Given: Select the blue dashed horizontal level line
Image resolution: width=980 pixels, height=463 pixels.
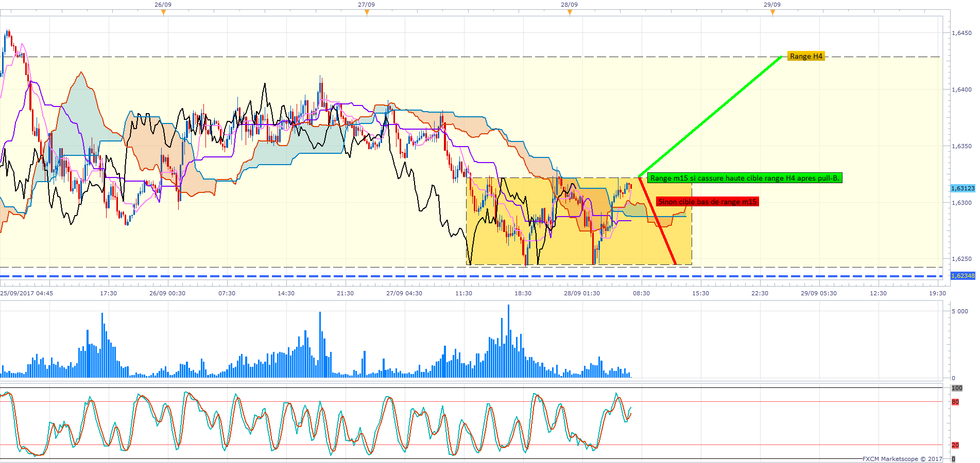Looking at the screenshot, I should [x=471, y=276].
